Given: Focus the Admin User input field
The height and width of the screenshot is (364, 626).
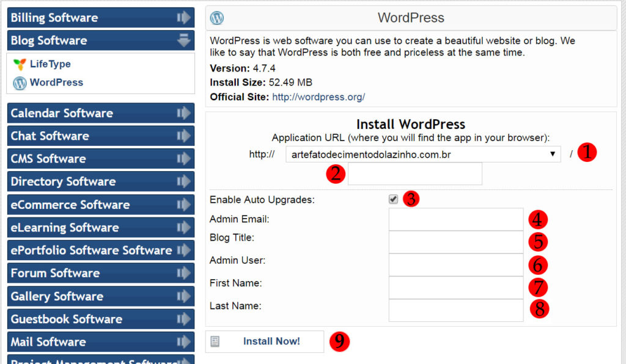Looking at the screenshot, I should tap(456, 264).
